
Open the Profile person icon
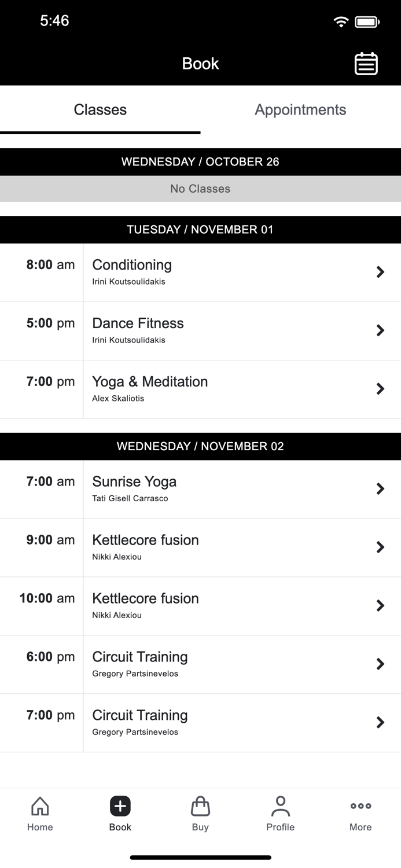[280, 806]
